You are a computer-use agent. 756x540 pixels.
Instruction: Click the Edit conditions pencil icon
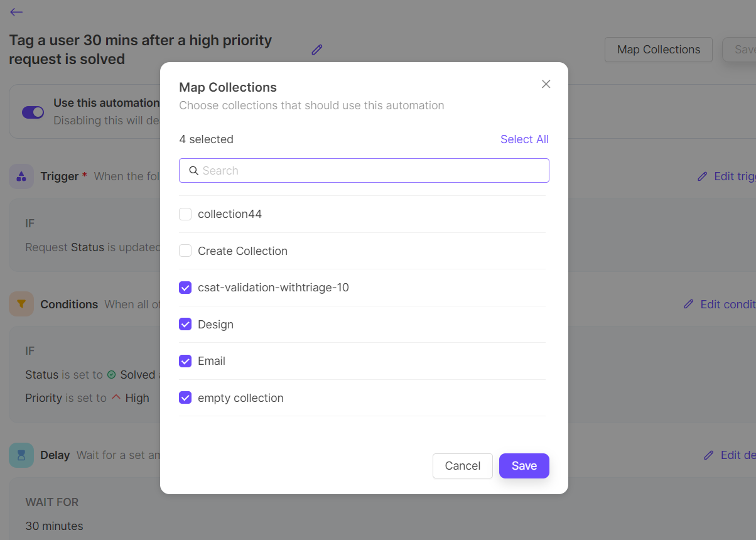(689, 305)
